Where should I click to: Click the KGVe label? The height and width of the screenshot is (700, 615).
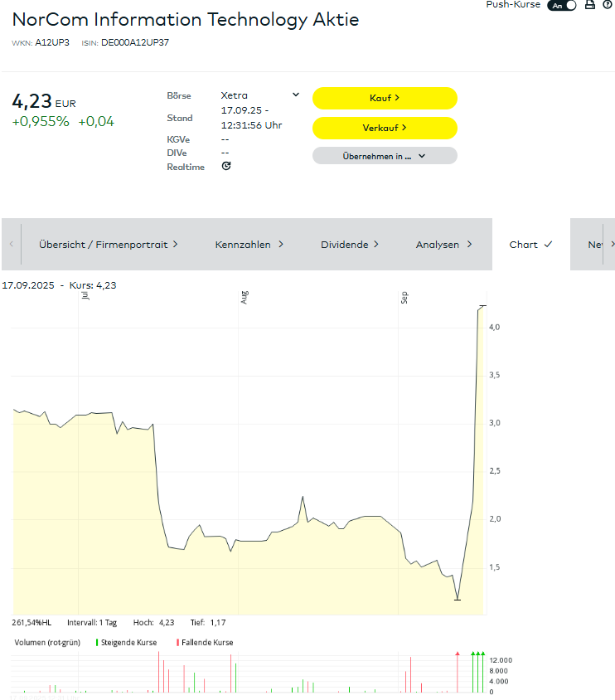tap(178, 139)
